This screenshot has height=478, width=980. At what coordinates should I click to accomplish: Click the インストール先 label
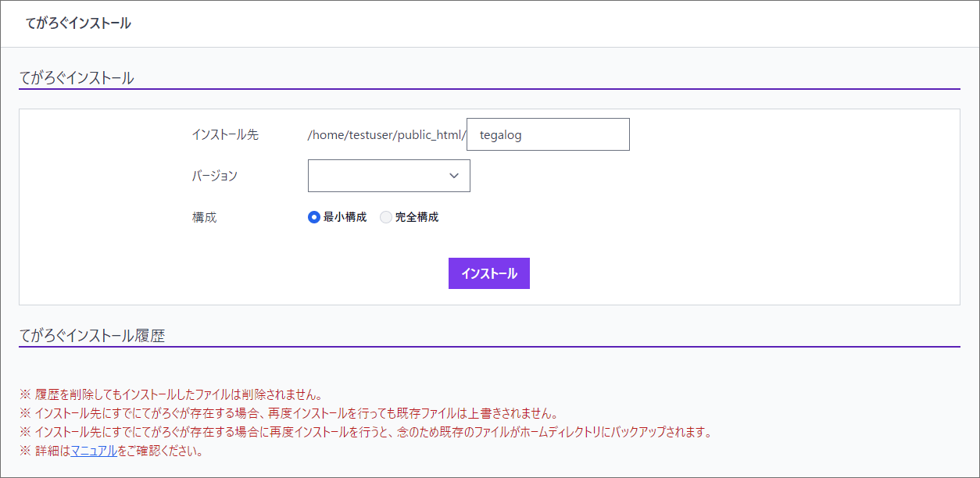tap(225, 134)
